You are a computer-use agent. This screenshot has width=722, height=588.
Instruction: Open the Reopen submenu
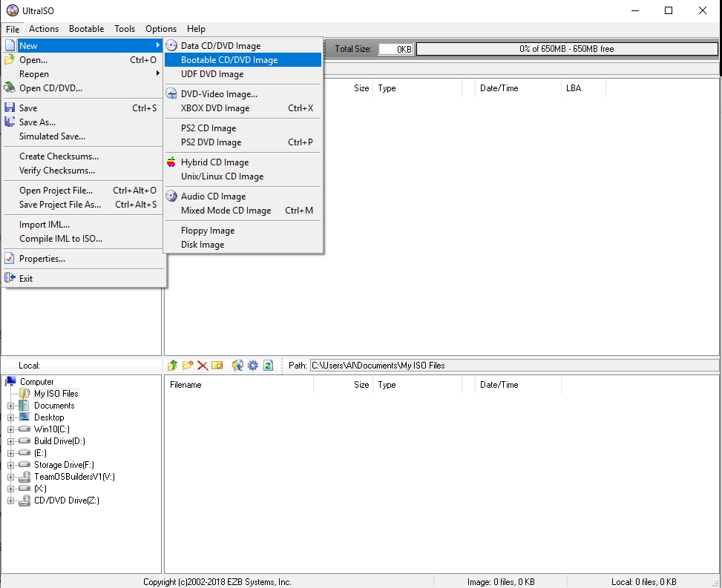83,73
